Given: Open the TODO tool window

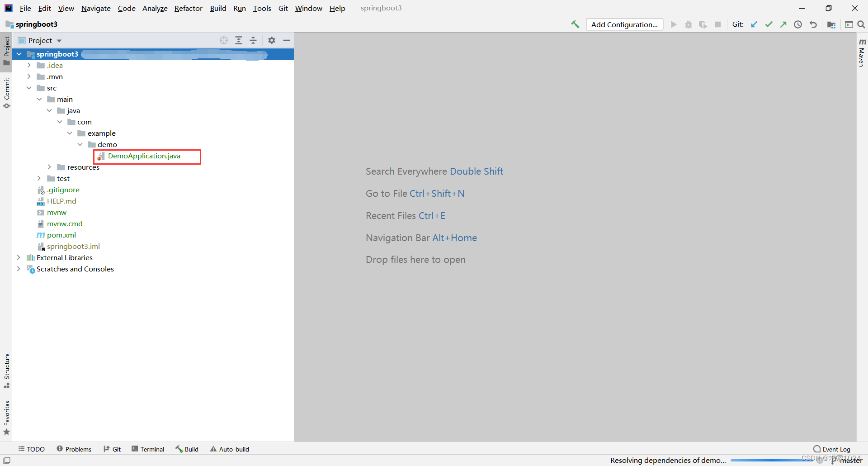Looking at the screenshot, I should point(32,449).
